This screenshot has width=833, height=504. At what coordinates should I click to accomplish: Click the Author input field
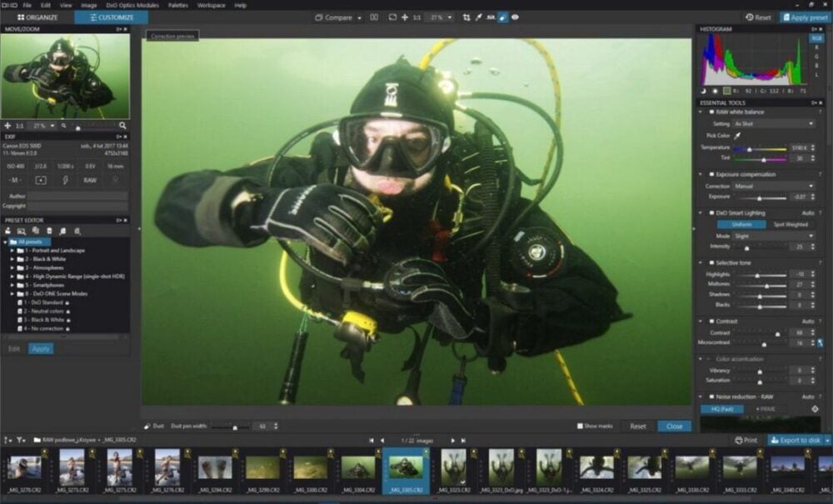[x=77, y=196]
